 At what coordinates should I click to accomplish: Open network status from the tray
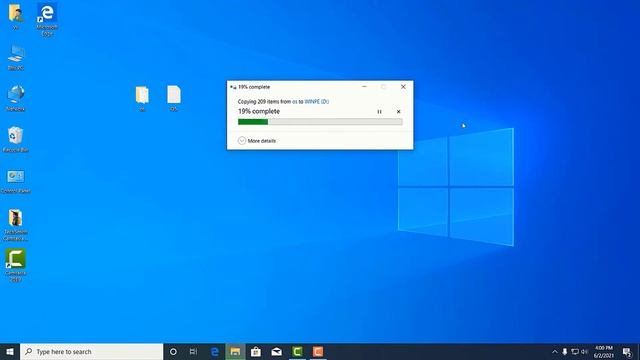[x=575, y=351]
